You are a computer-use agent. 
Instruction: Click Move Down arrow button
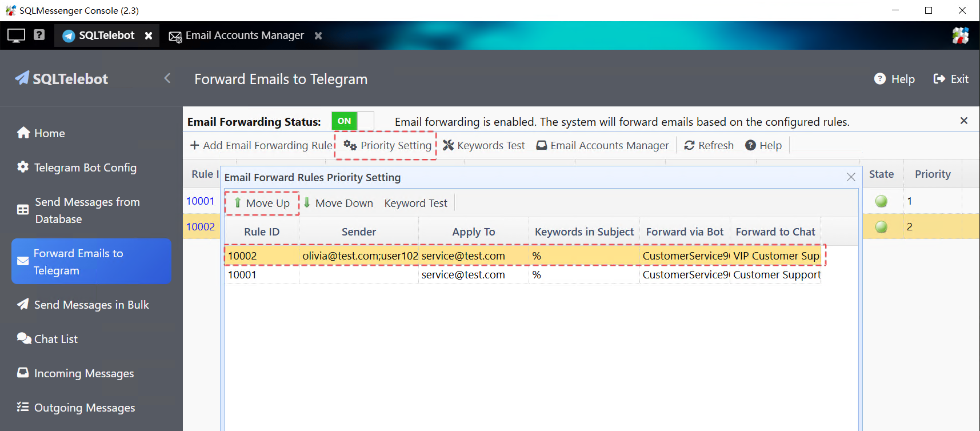pos(338,203)
